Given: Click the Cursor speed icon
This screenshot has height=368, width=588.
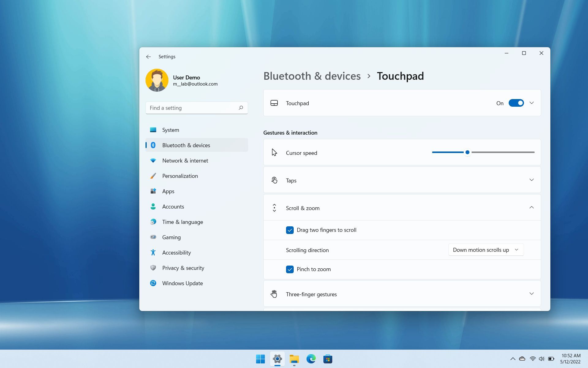Looking at the screenshot, I should tap(274, 152).
